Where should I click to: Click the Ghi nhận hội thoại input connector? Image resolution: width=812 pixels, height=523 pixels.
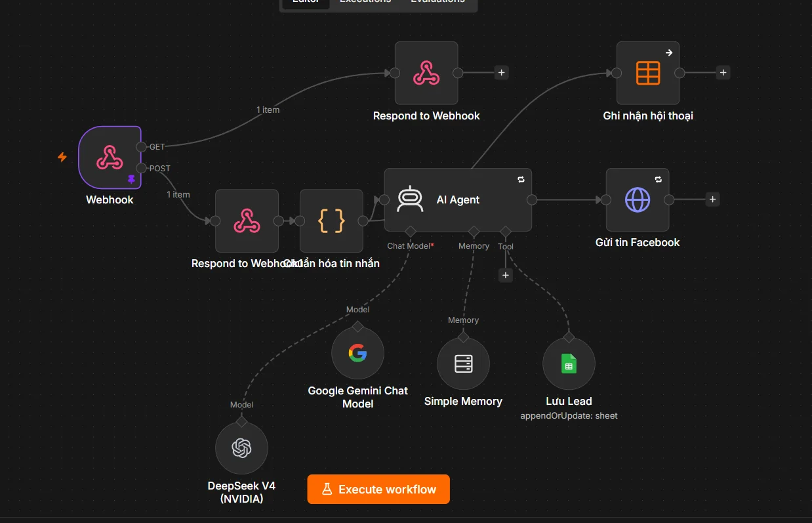click(617, 73)
